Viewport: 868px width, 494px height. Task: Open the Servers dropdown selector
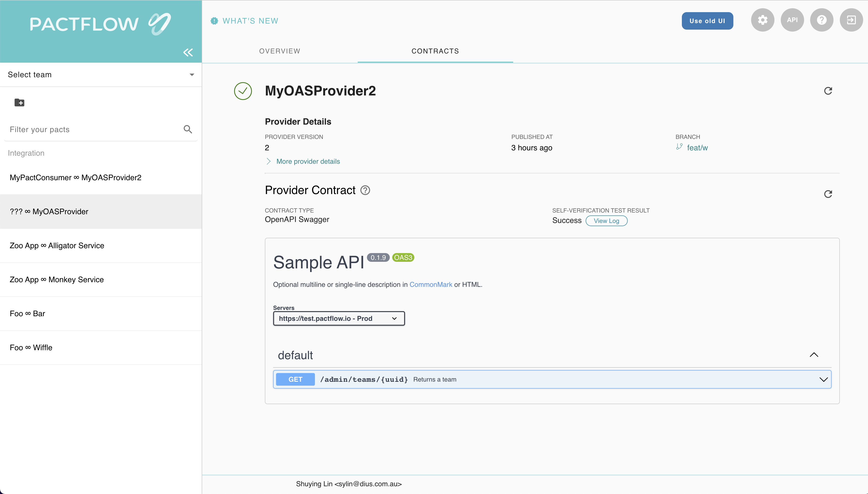(338, 318)
